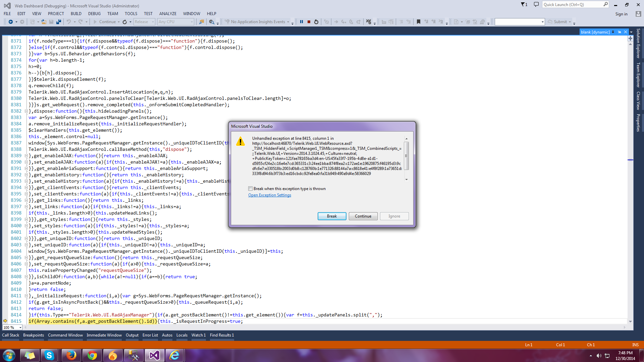Enable Break when this exception type is thrown
644x362 pixels.
tap(251, 189)
